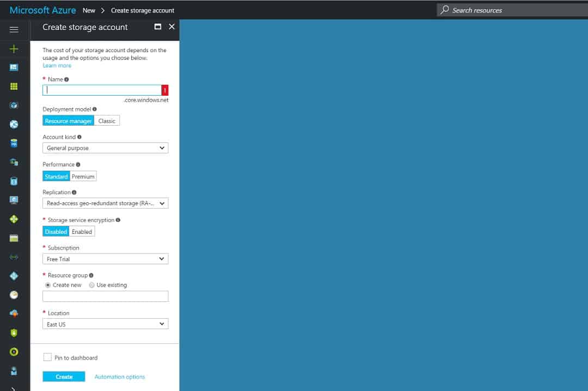Open Help and support person icon
Viewport: 588px width, 391px height.
pos(14,371)
